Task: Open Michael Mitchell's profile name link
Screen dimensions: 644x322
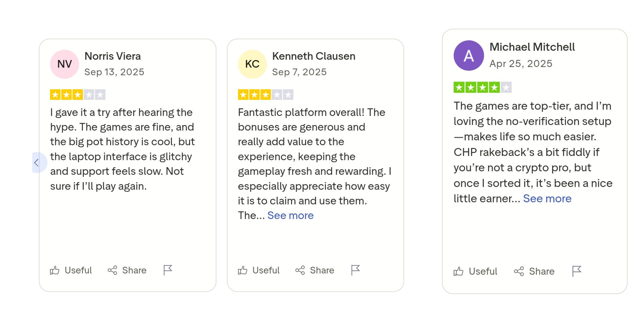Action: 532,47
